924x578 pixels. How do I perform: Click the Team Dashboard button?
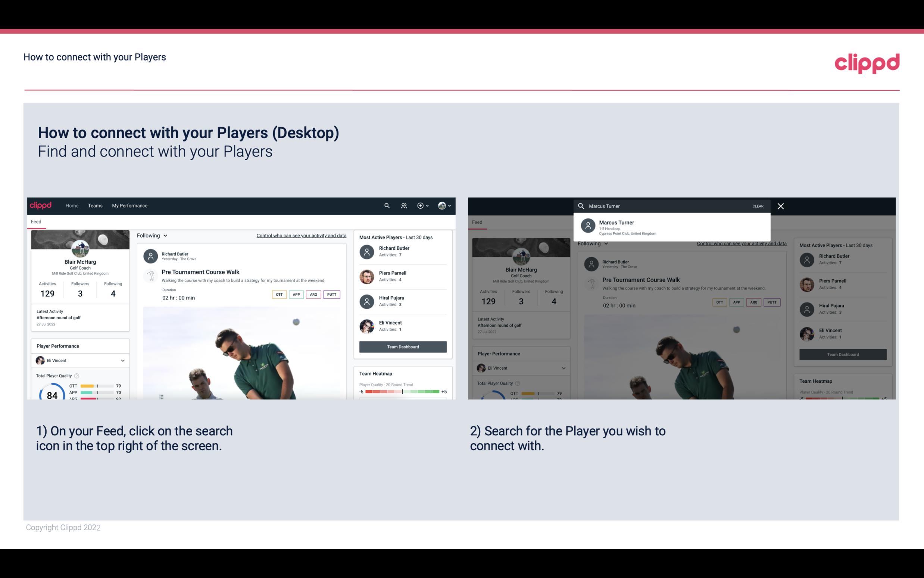402,346
